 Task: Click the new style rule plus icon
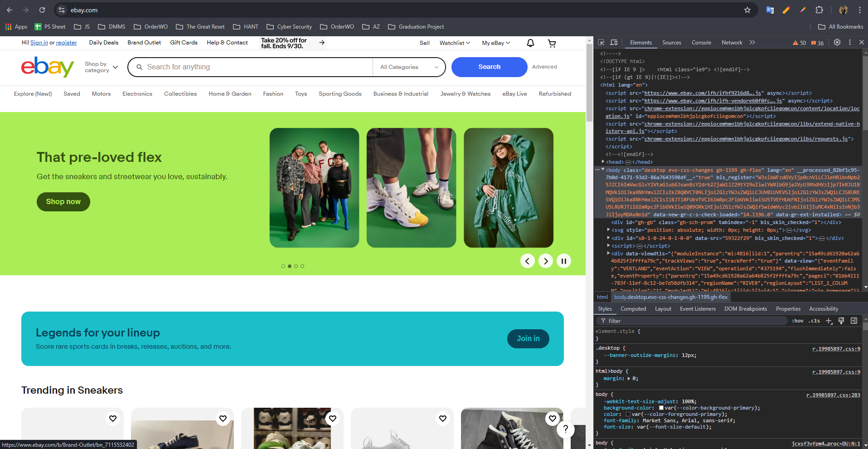829,321
